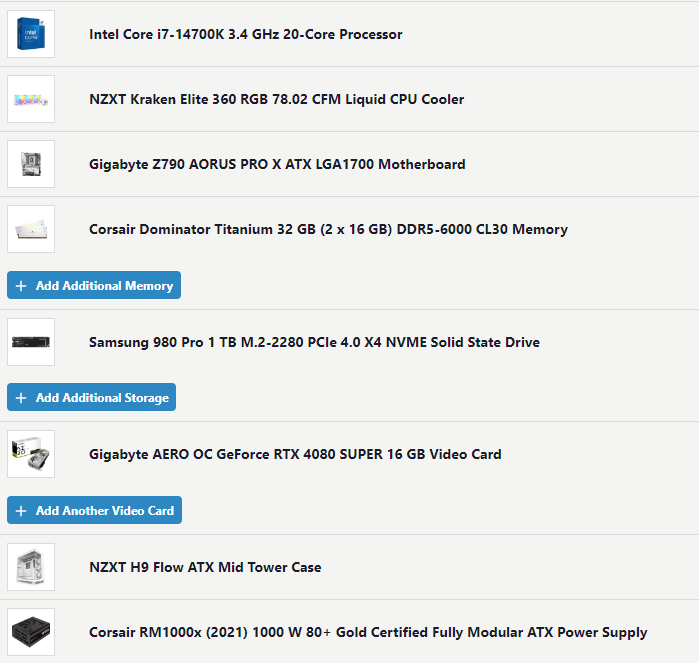699x663 pixels.
Task: Open the Corsair Dominator memory thumbnail
Action: point(31,229)
